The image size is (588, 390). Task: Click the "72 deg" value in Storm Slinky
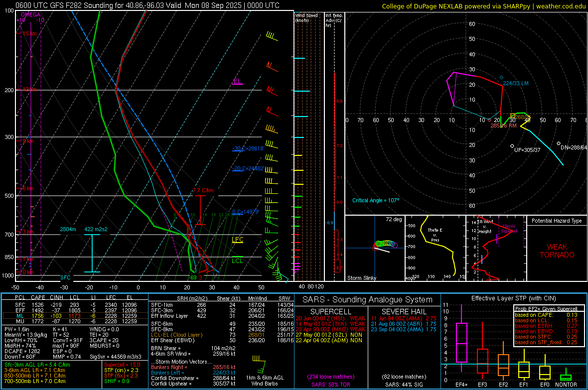394,219
